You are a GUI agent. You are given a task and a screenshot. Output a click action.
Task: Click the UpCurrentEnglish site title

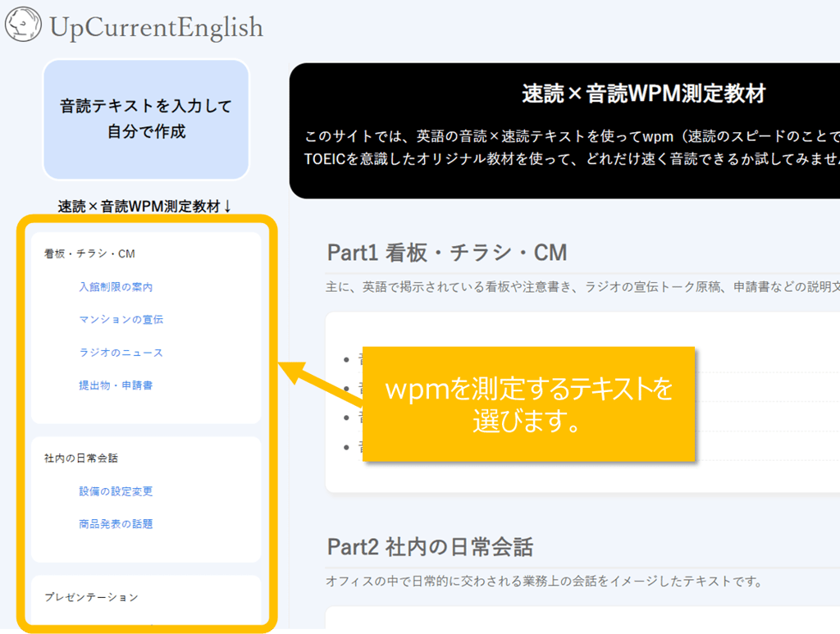click(156, 26)
